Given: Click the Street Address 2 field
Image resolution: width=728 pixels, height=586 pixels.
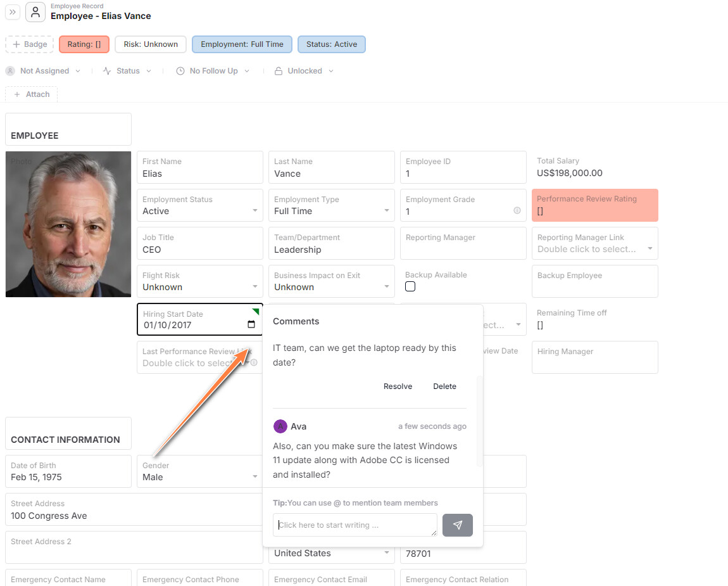Looking at the screenshot, I should pos(134,547).
